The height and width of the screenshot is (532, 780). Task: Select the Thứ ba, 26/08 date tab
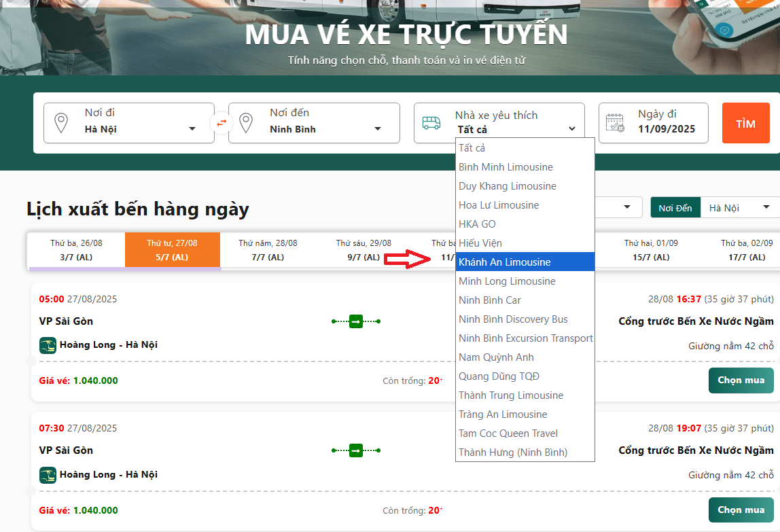point(76,250)
